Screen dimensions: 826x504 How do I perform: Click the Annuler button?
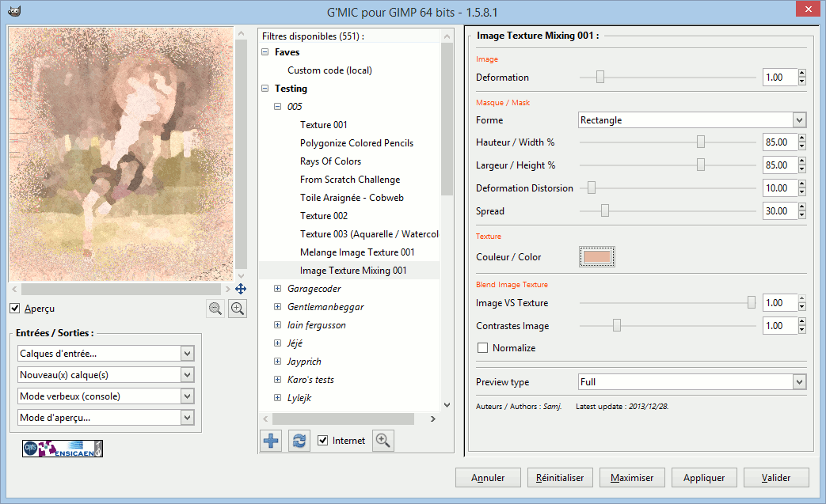click(488, 478)
